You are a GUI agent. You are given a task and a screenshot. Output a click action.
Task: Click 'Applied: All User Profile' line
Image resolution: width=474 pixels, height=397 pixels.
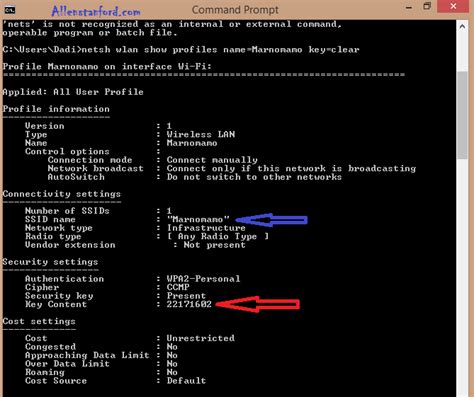click(73, 92)
